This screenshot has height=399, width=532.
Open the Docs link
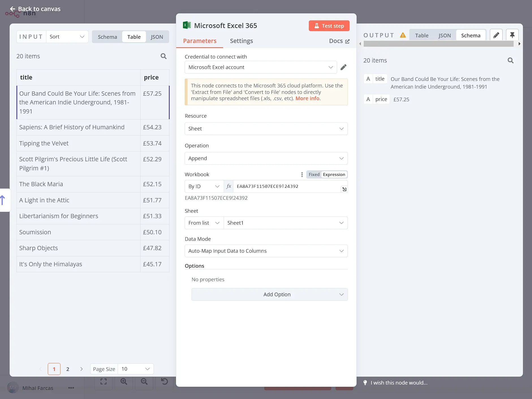339,41
